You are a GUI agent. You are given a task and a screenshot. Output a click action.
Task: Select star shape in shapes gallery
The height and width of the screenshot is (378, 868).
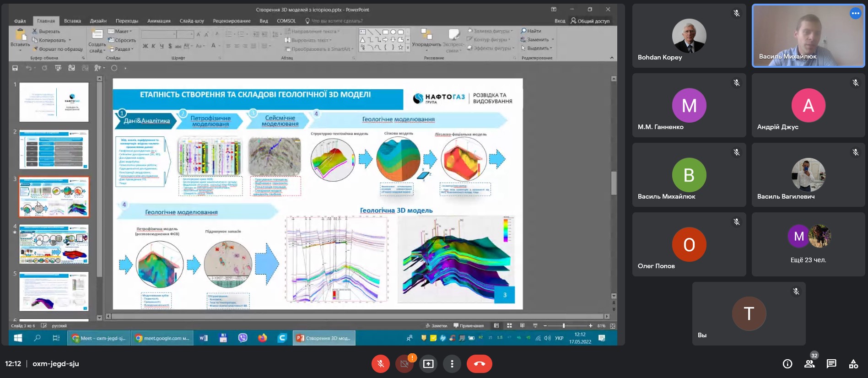coord(401,48)
